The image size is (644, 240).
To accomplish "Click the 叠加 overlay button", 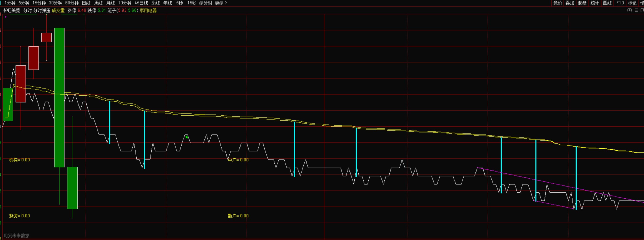I will (x=570, y=3).
